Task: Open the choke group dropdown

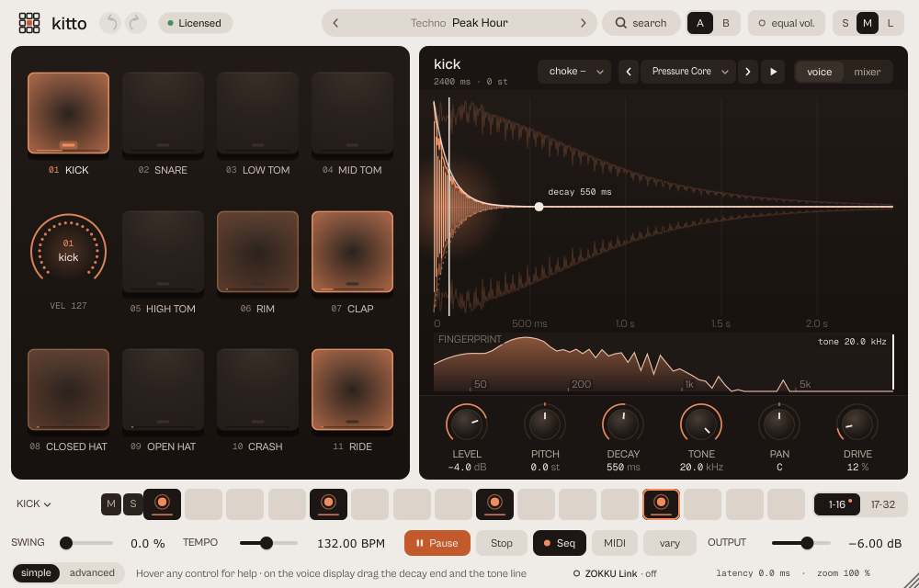Action: (x=574, y=72)
